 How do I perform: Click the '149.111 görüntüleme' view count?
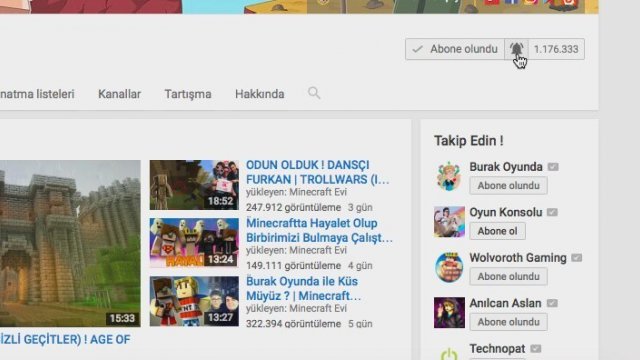293,266
